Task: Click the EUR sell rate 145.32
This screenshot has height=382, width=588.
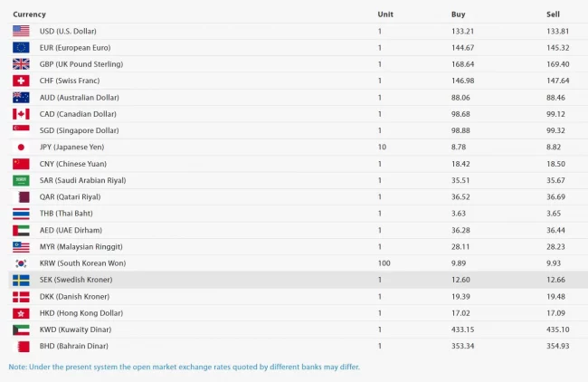Action: point(557,47)
